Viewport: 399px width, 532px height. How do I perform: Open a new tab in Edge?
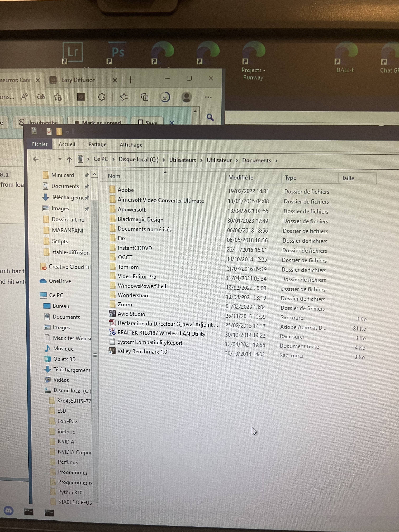tap(130, 80)
